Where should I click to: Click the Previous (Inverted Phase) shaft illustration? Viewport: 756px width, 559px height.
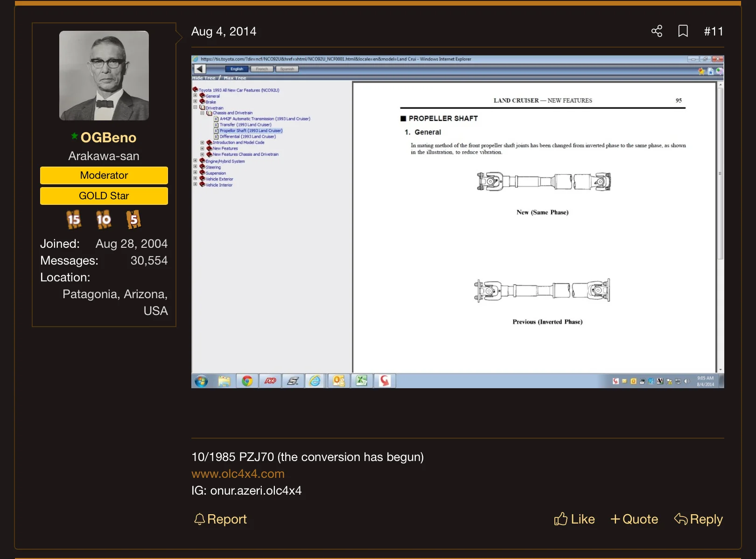point(542,290)
